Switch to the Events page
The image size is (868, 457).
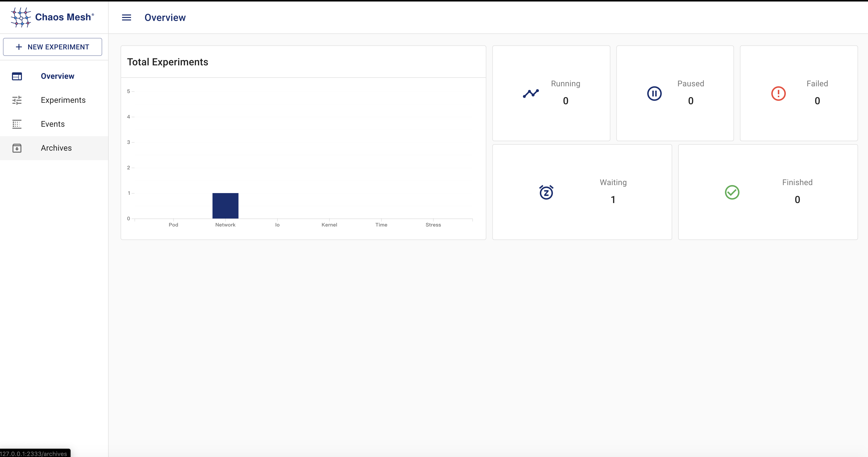[53, 124]
